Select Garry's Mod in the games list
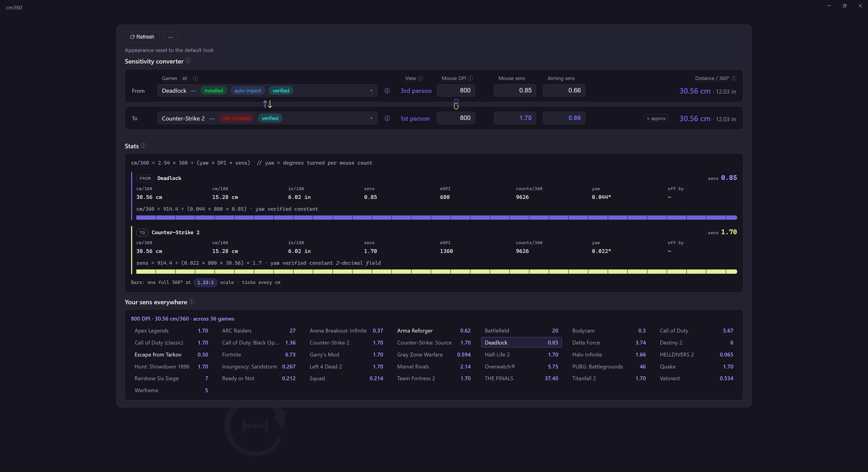The height and width of the screenshot is (472, 868). point(346,355)
